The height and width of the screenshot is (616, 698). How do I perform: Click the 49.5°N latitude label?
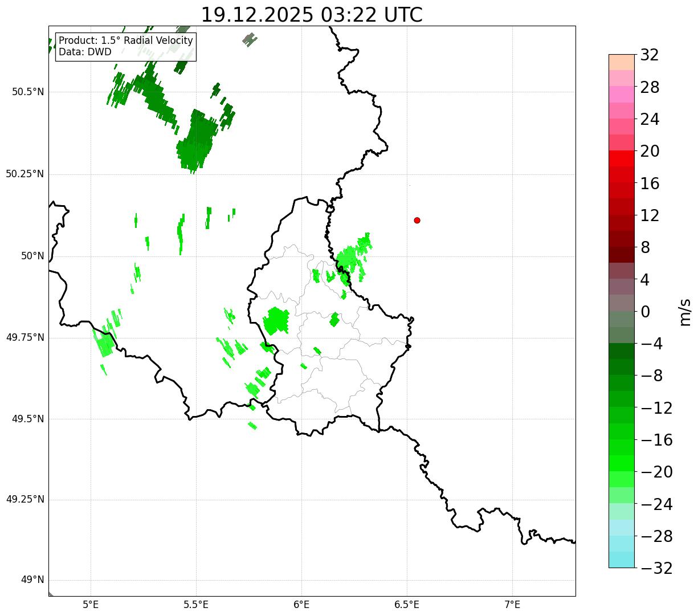pos(28,419)
